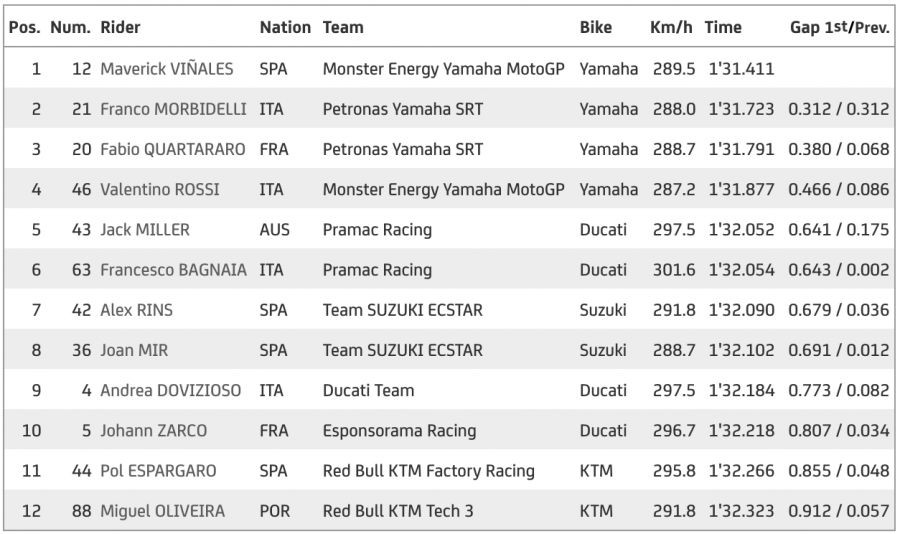Choose Alex RINS row name
This screenshot has width=900, height=534.
(136, 310)
